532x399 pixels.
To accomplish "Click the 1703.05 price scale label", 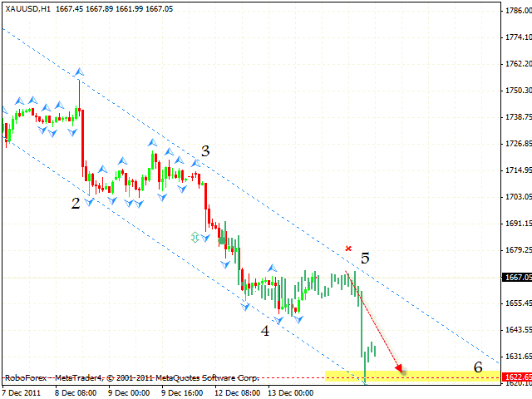I will click(x=519, y=197).
